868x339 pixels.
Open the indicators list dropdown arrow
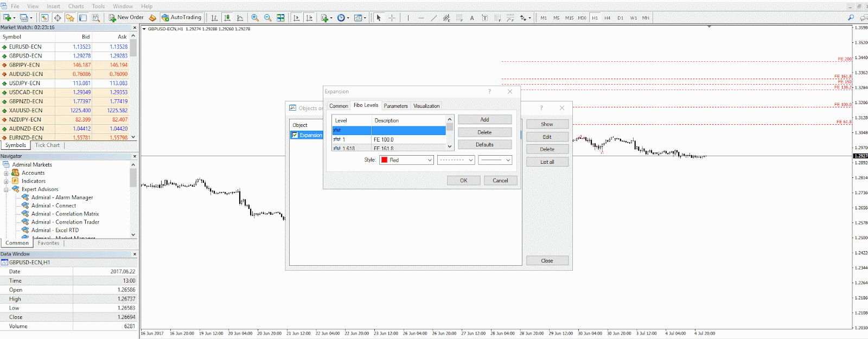click(330, 18)
